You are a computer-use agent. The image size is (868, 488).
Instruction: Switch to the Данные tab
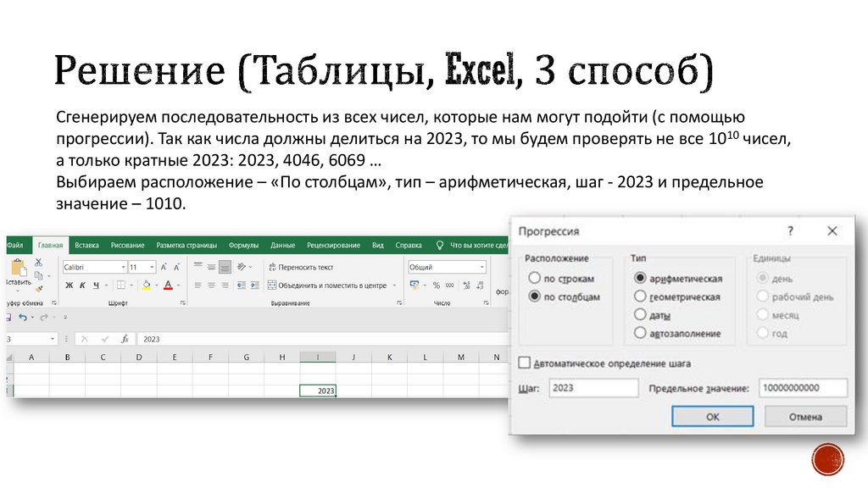[282, 245]
